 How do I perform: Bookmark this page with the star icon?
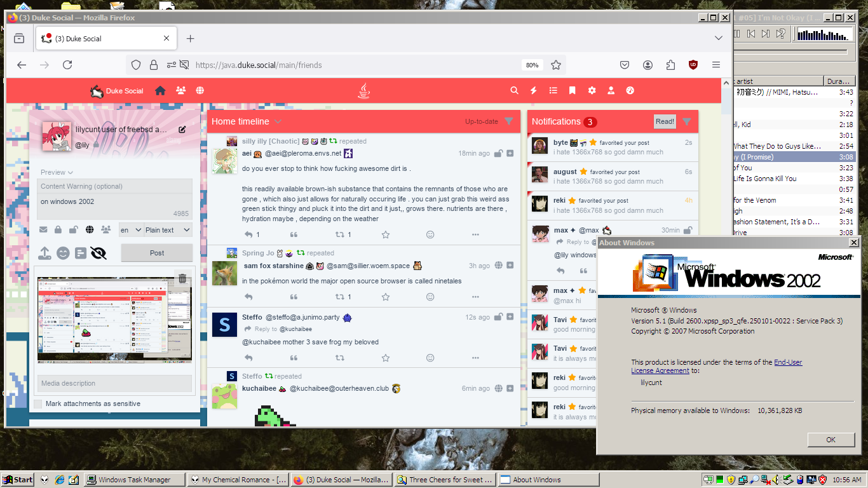pos(556,65)
